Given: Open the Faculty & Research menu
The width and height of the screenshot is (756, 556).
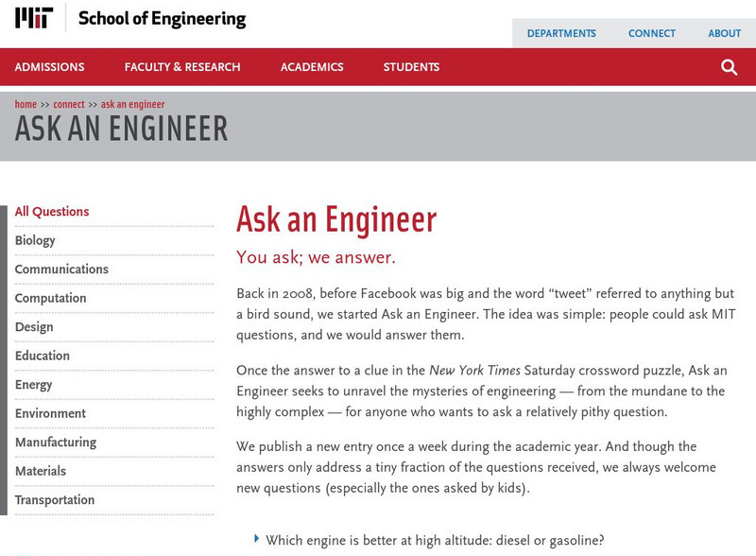Looking at the screenshot, I should 182,67.
